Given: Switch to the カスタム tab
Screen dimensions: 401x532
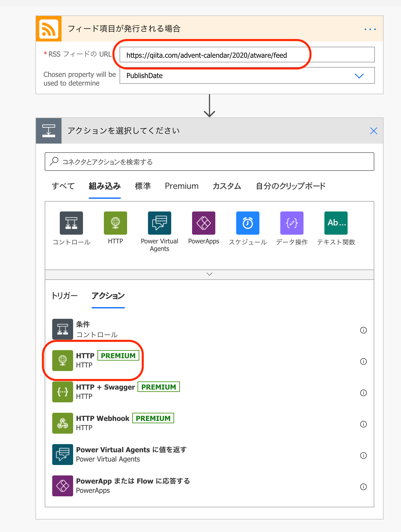Looking at the screenshot, I should [x=227, y=186].
